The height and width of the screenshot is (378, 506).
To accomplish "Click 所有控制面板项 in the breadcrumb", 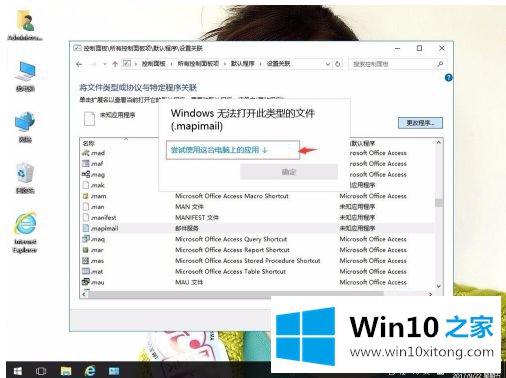I will tap(198, 64).
